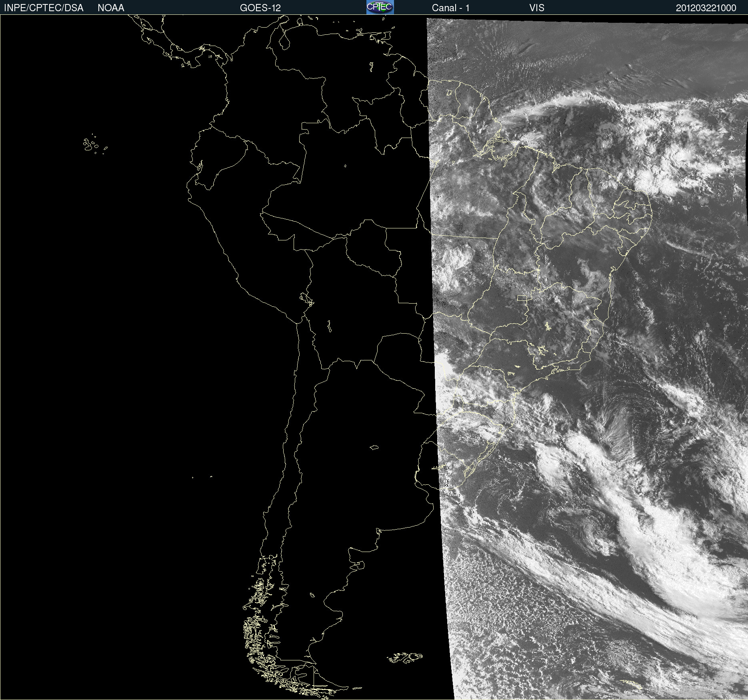Screen dimensions: 748x700
Task: Click the Canal - 1 channel label
Action: [450, 8]
